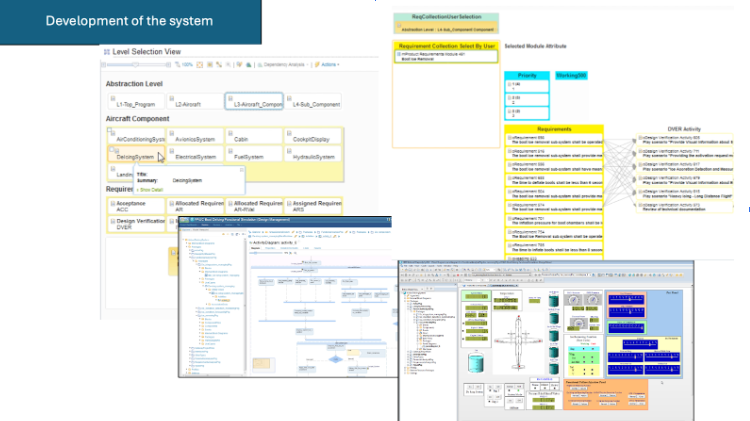Click the pencil icon beside Actions
Viewport: 750px width, 421px height.
[316, 65]
